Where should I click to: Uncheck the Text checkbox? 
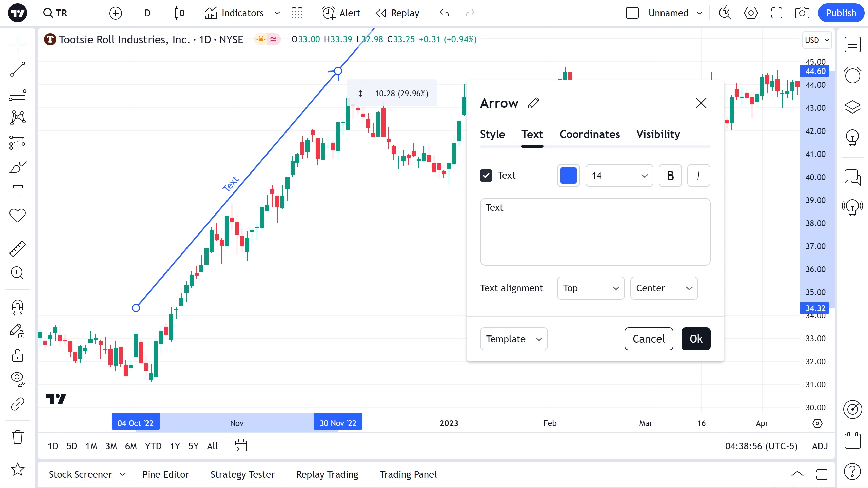486,176
